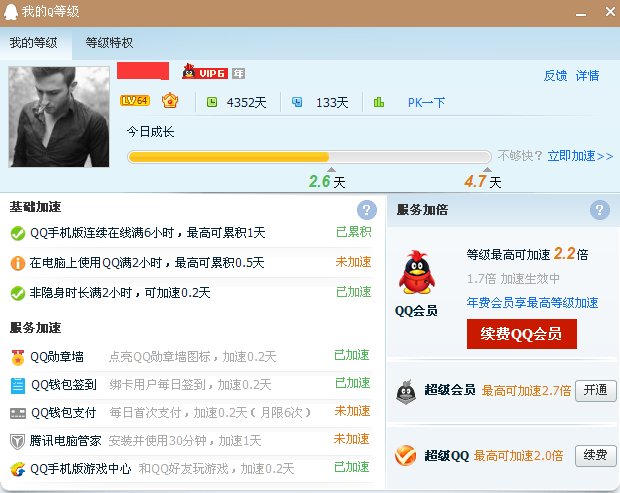Click the green bar chart ranking icon
Viewport: 620px width, 493px height.
tap(379, 102)
